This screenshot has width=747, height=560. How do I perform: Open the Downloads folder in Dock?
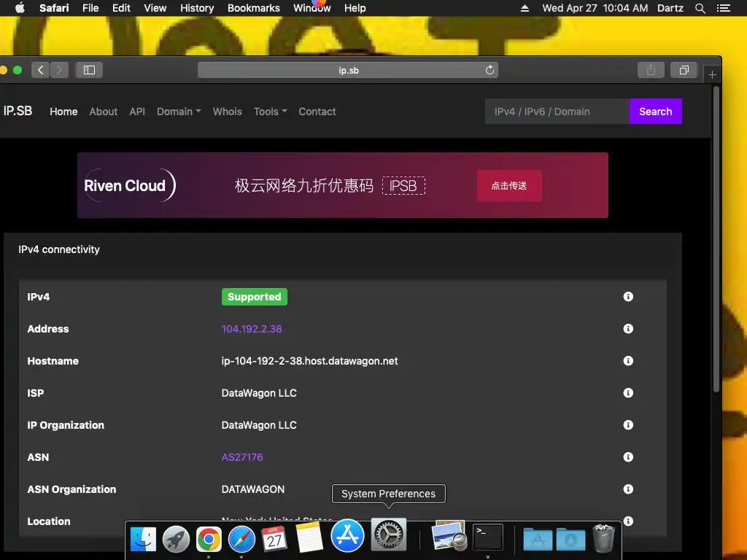coord(570,539)
